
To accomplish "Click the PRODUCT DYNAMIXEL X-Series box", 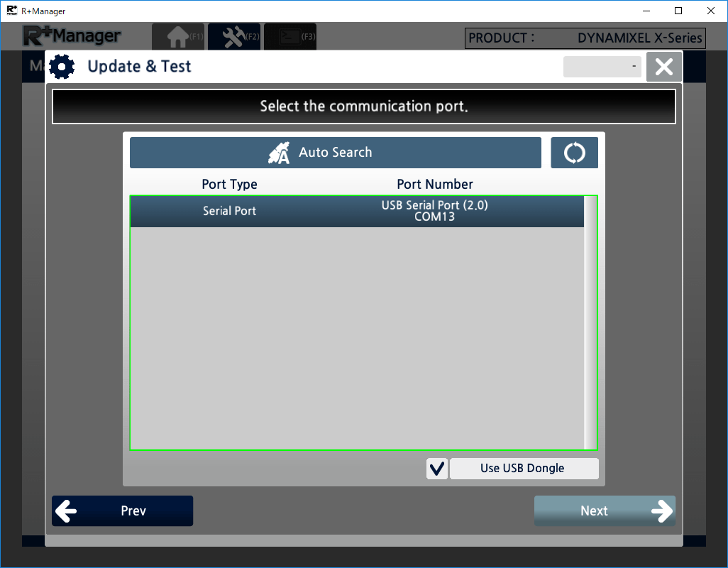I will tap(585, 38).
